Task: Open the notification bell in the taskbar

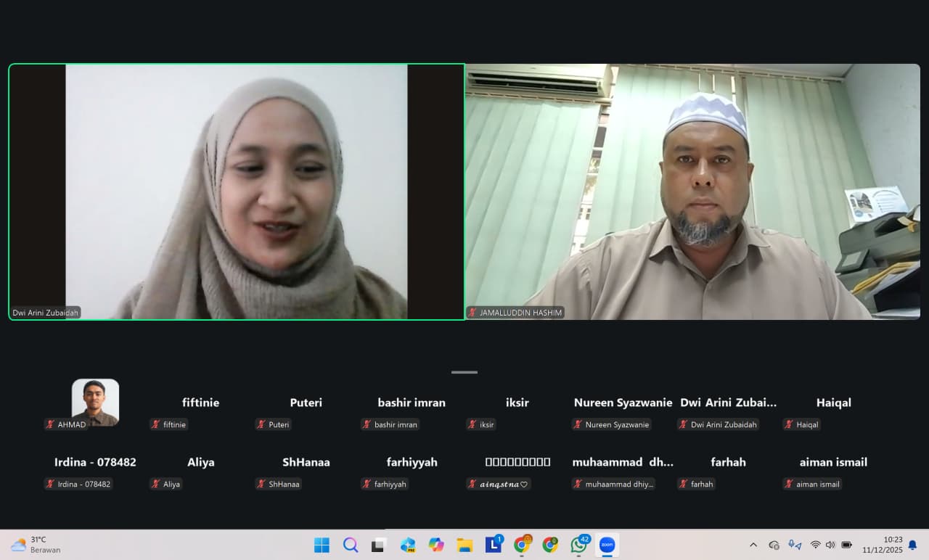Action: click(912, 545)
